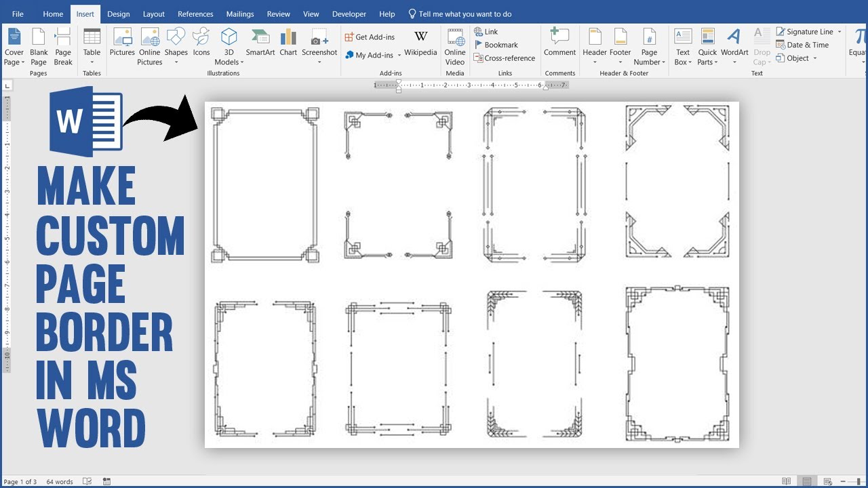Image resolution: width=868 pixels, height=488 pixels.
Task: Click the page borders image in document
Action: coord(472,274)
